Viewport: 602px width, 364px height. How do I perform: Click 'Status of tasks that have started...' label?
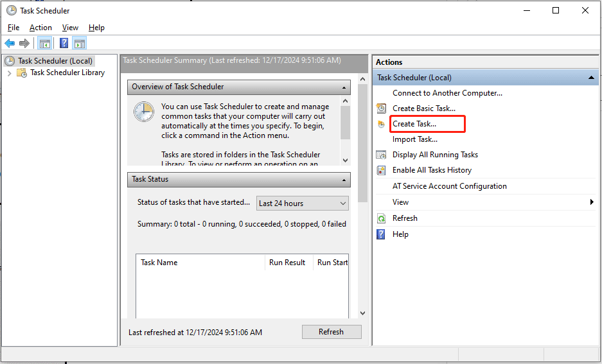click(x=193, y=202)
